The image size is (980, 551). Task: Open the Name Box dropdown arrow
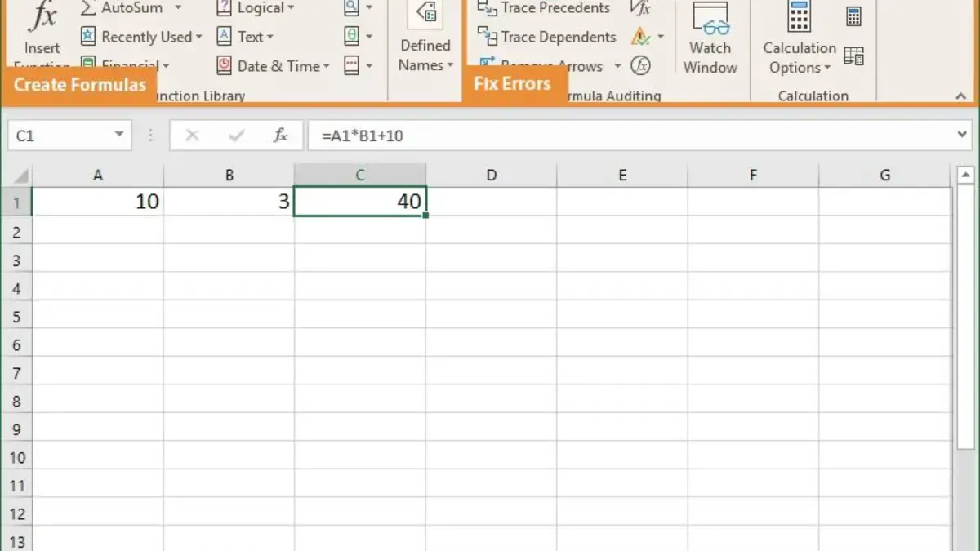point(120,136)
